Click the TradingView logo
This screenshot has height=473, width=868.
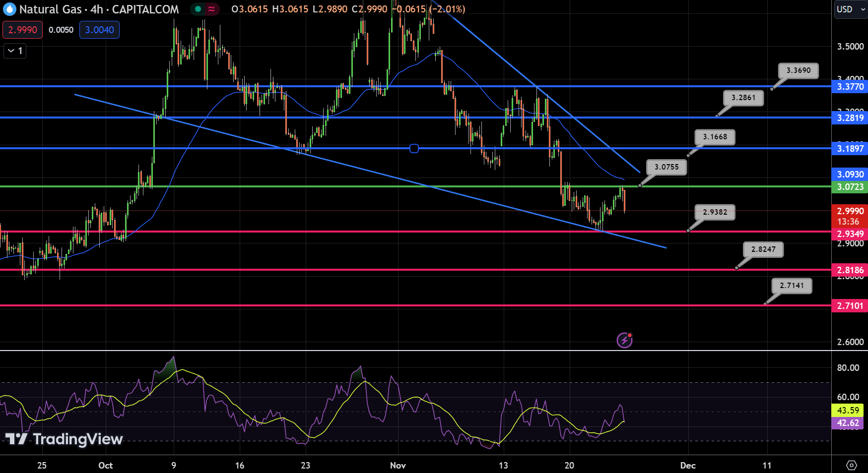pyautogui.click(x=64, y=439)
